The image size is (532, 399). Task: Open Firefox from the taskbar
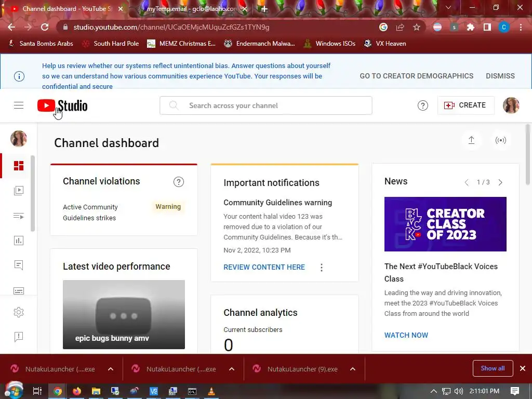(77, 391)
